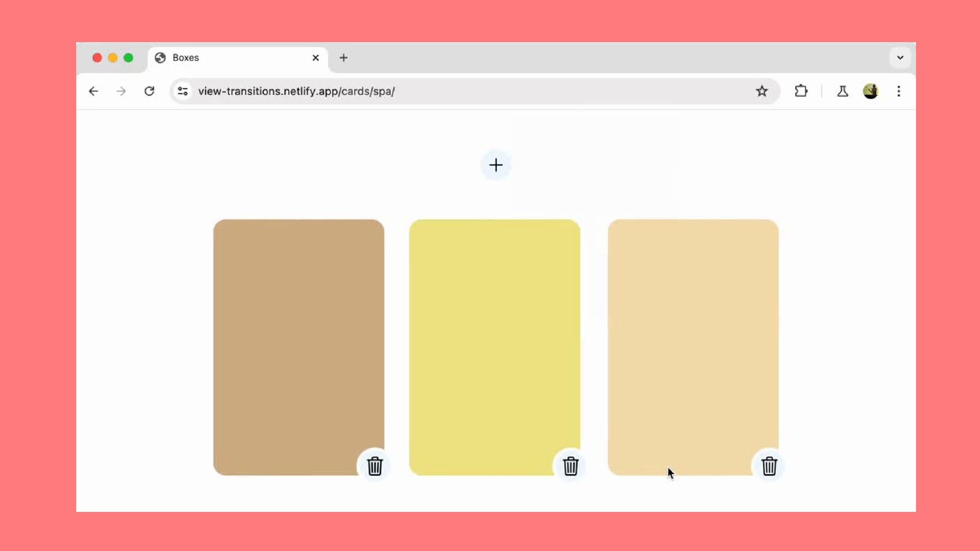Click the address bar URL field
This screenshot has width=980, height=551.
pos(459,91)
